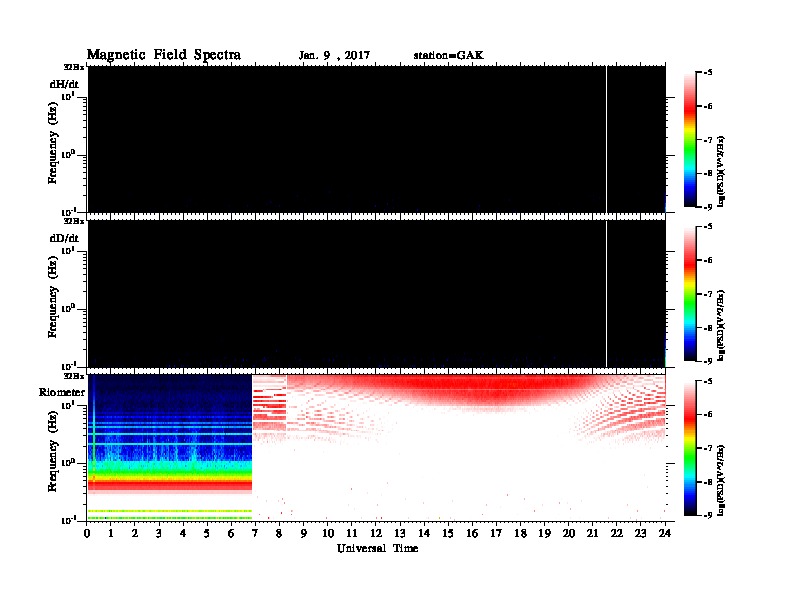Click hour tick label "8" on time axis
Viewport: 792px width, 612px height.
pos(279,534)
